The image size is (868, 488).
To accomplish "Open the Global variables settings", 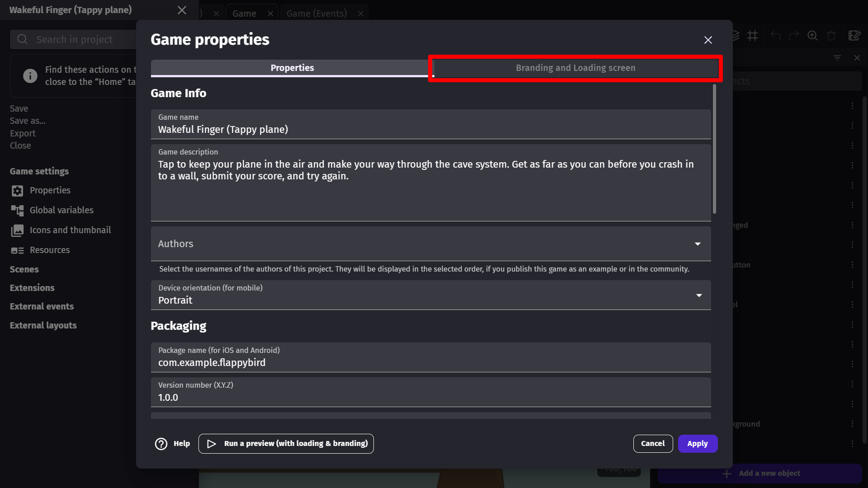I will pos(62,210).
